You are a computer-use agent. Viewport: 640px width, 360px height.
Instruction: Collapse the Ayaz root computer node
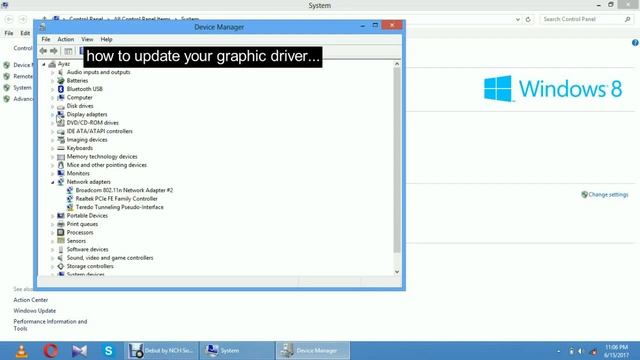44,64
